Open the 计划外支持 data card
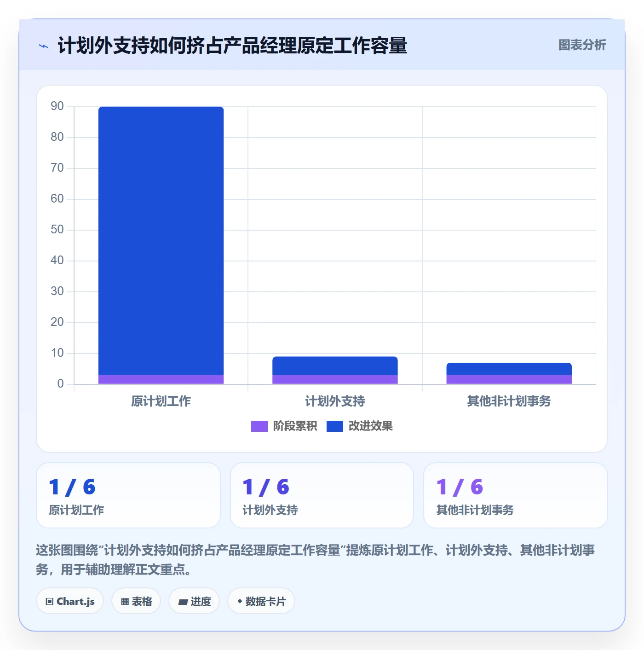This screenshot has width=644, height=650. (x=322, y=495)
